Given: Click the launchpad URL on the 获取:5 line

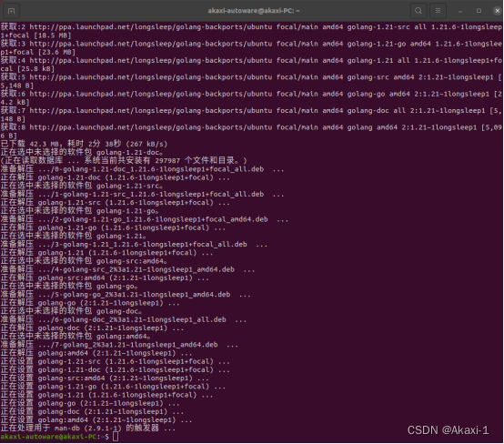Looking at the screenshot, I should click(x=151, y=77).
